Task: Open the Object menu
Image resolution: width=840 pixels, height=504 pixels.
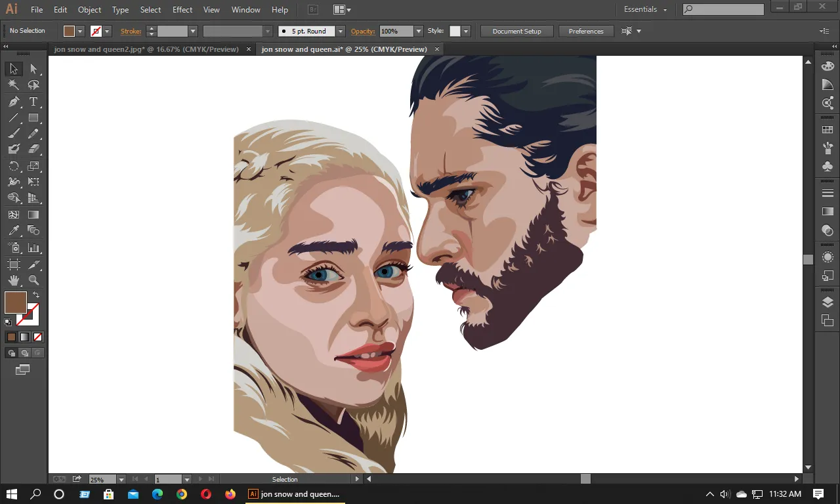Action: click(x=89, y=10)
